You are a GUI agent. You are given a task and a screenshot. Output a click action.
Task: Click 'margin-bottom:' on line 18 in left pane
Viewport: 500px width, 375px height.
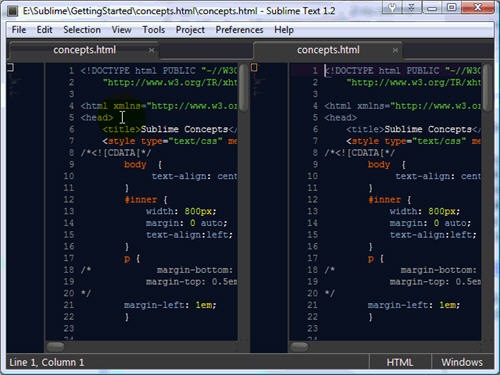[195, 270]
